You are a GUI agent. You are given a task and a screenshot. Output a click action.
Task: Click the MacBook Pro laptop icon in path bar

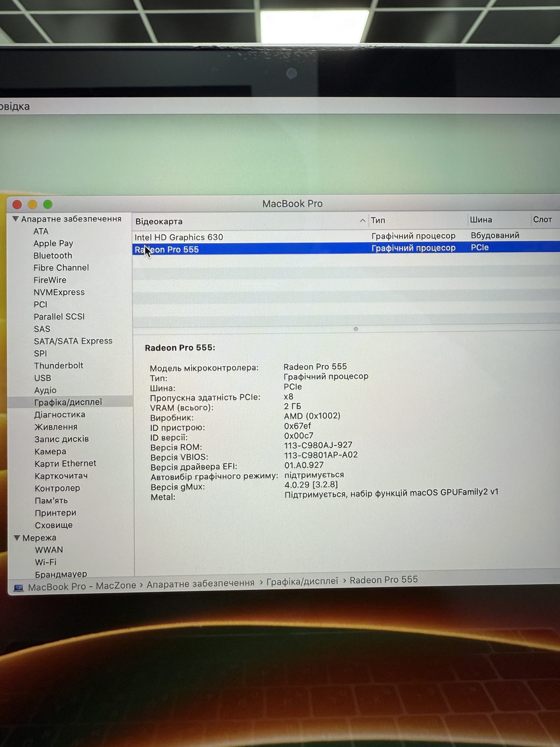pos(19,588)
